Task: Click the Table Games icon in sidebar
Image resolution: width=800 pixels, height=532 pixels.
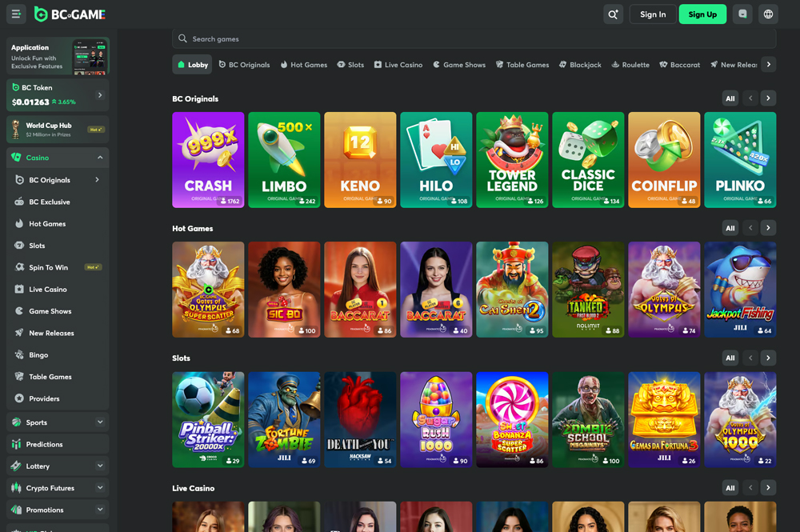Action: pyautogui.click(x=19, y=377)
